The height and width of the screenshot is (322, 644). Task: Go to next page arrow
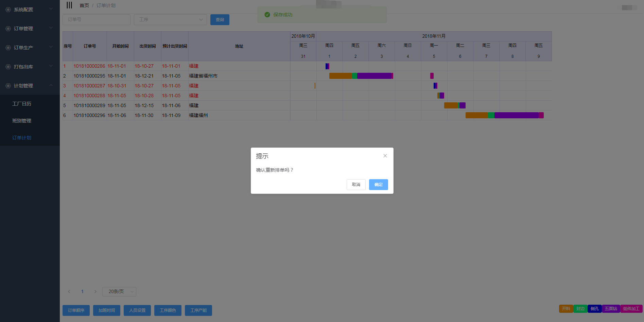tap(95, 291)
